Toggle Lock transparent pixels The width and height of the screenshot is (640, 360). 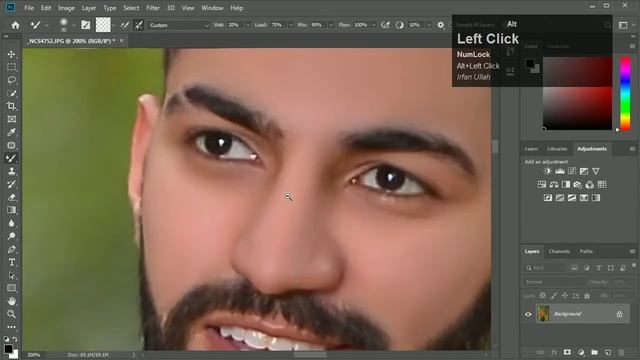[x=542, y=296]
